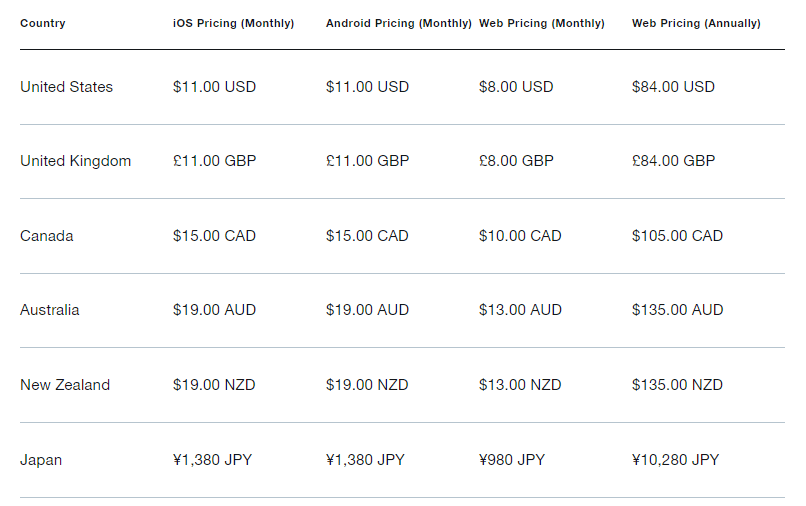Click the Country column header

pyautogui.click(x=43, y=23)
